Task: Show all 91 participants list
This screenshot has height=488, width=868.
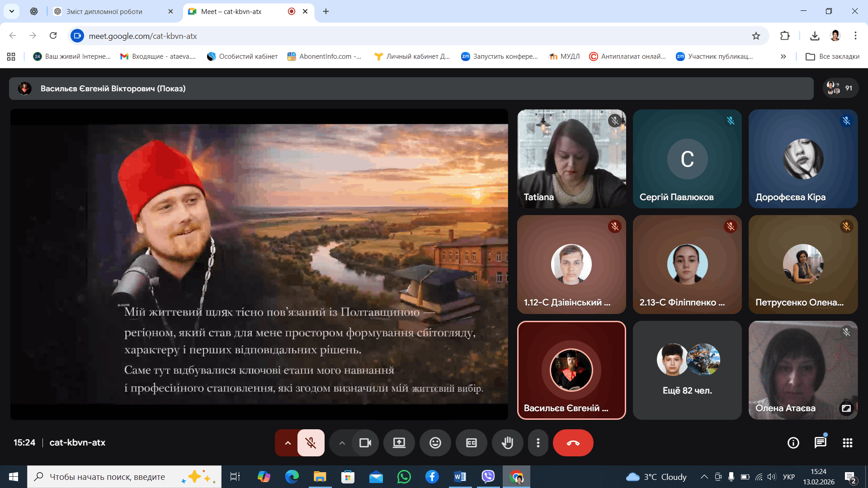Action: (x=840, y=88)
